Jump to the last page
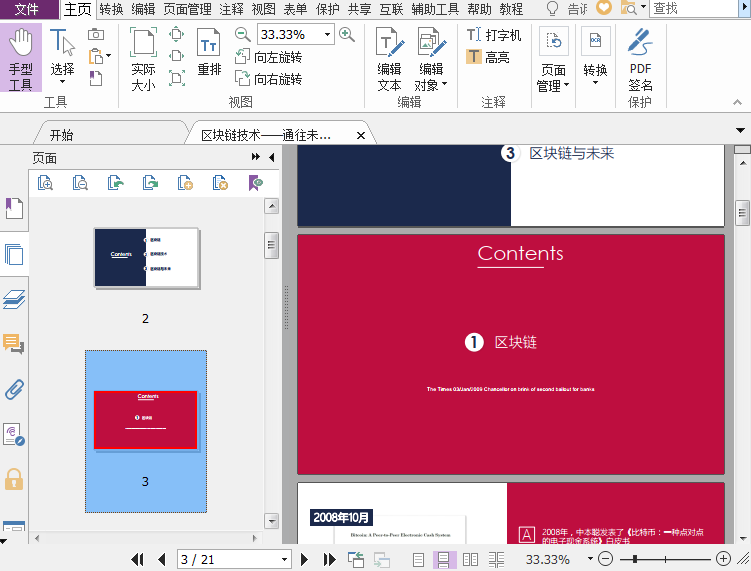Viewport: 751px width, 571px height. tap(330, 559)
